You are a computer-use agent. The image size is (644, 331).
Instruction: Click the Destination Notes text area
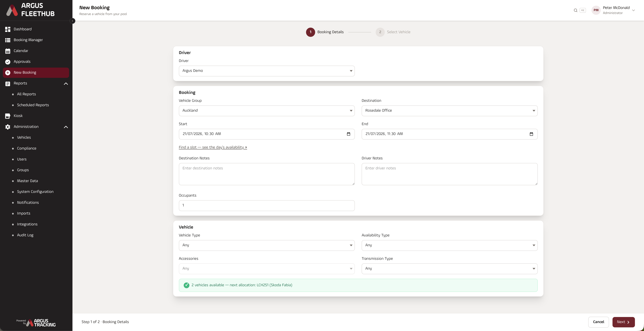point(267,174)
